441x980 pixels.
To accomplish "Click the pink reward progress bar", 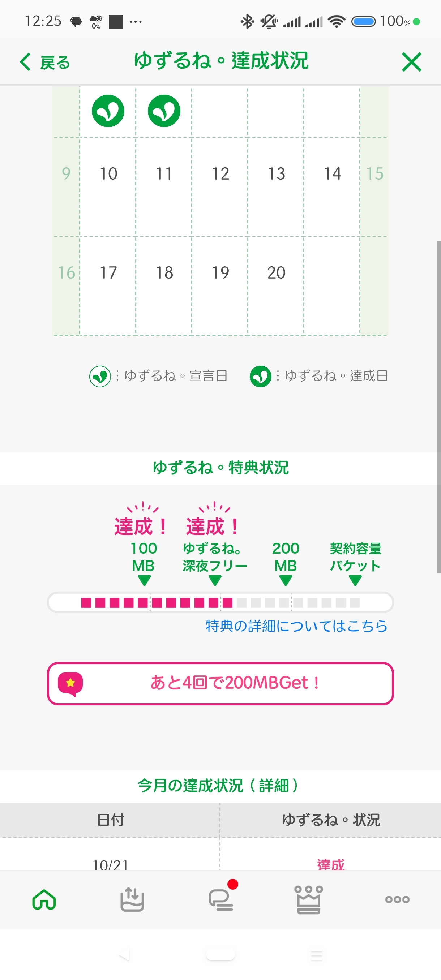I will pyautogui.click(x=220, y=603).
